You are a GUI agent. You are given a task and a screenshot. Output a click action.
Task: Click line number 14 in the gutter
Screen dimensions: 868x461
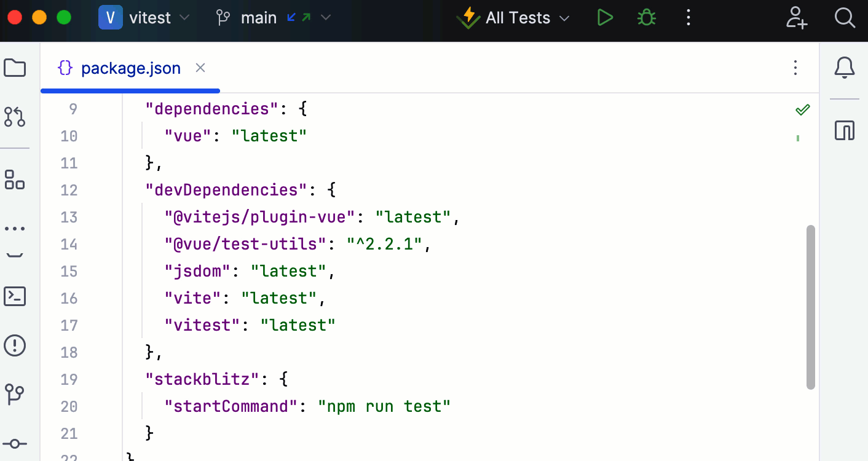69,244
